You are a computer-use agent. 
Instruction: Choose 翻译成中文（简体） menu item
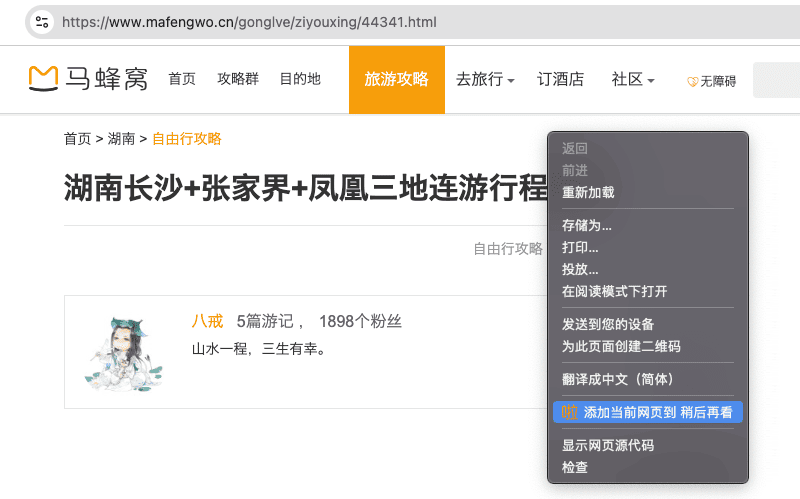pos(618,379)
